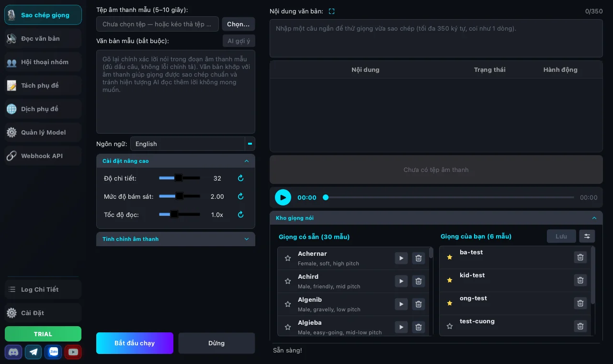Click the AI gợi ý button

pyautogui.click(x=239, y=41)
